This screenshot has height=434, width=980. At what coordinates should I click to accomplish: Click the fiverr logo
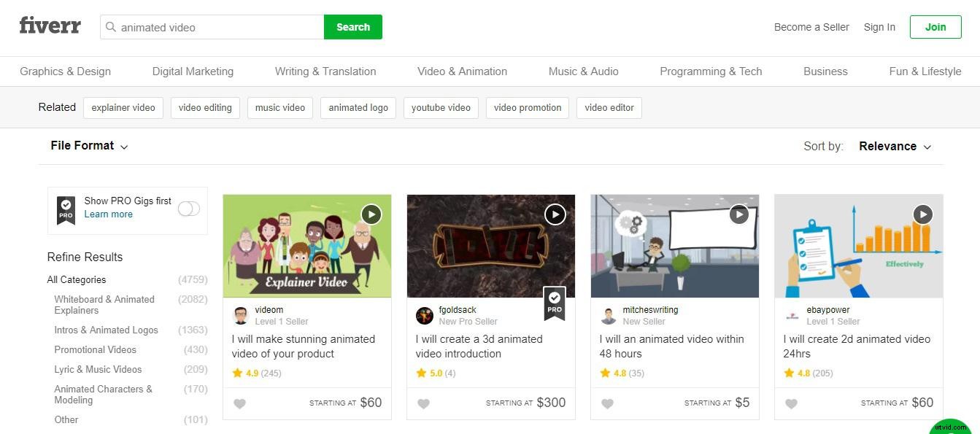tap(50, 26)
